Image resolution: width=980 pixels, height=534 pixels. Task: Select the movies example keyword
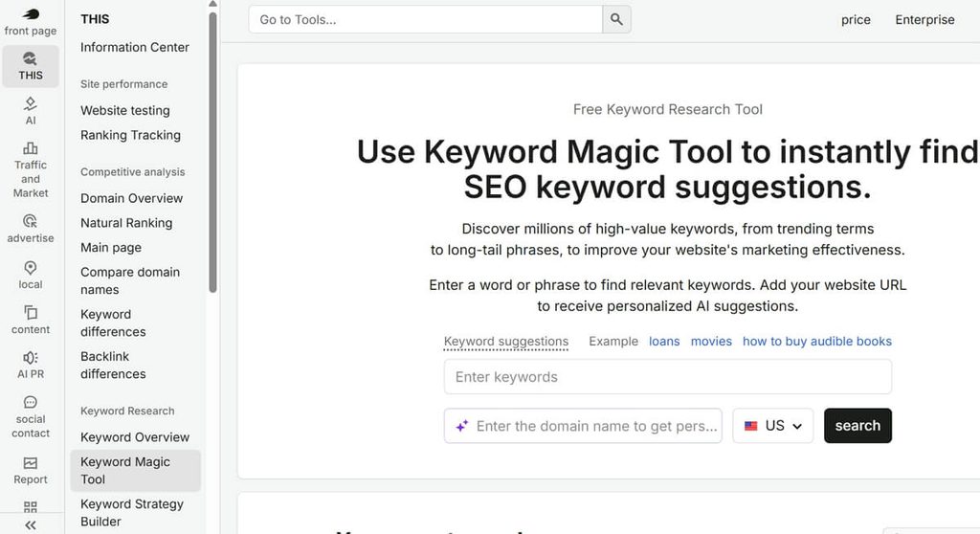coord(711,342)
